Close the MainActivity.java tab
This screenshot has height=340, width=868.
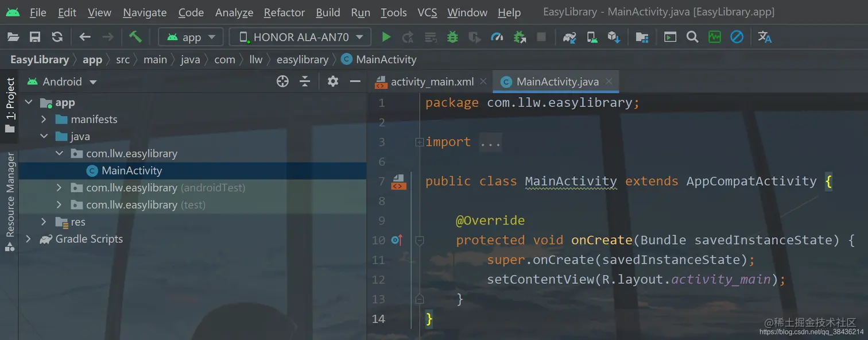tap(609, 82)
